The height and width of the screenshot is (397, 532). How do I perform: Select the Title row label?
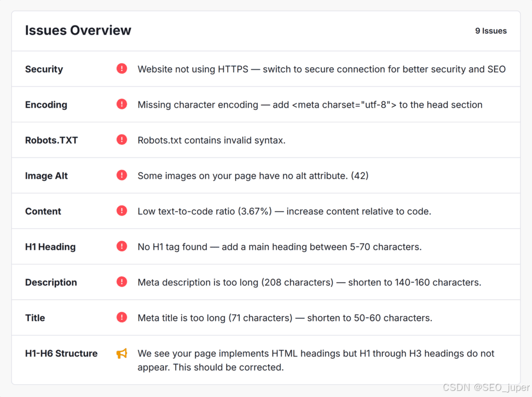pyautogui.click(x=35, y=318)
